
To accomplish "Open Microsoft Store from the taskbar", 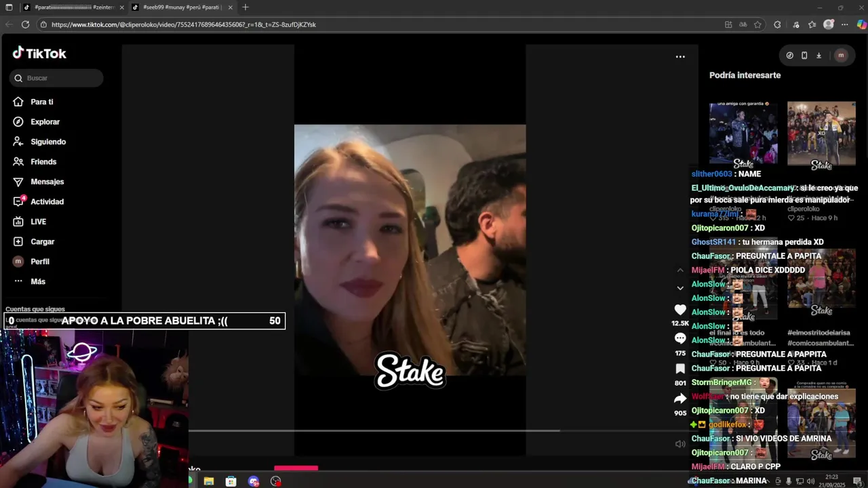I will (x=231, y=481).
